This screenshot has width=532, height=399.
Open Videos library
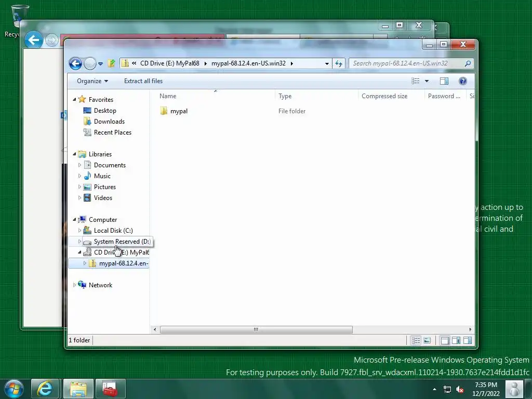point(103,197)
